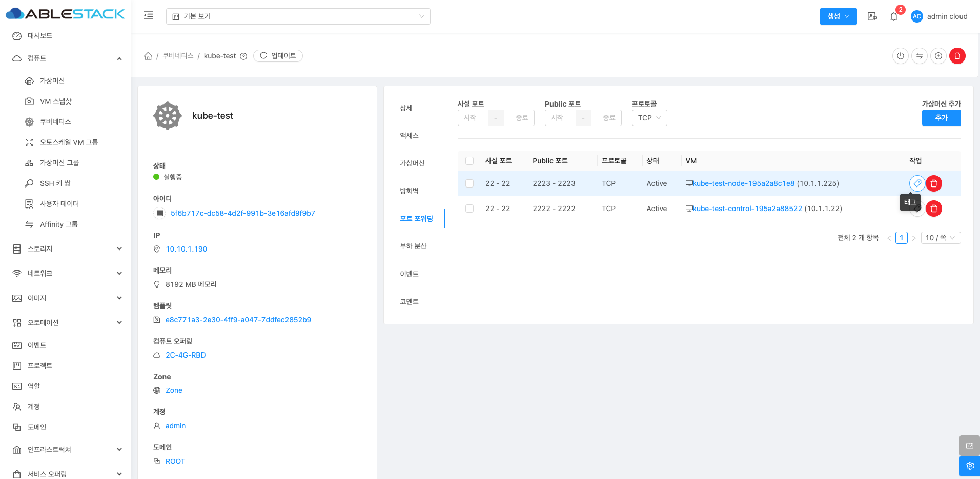
Task: Click the red delete cluster icon in header
Action: (957, 56)
